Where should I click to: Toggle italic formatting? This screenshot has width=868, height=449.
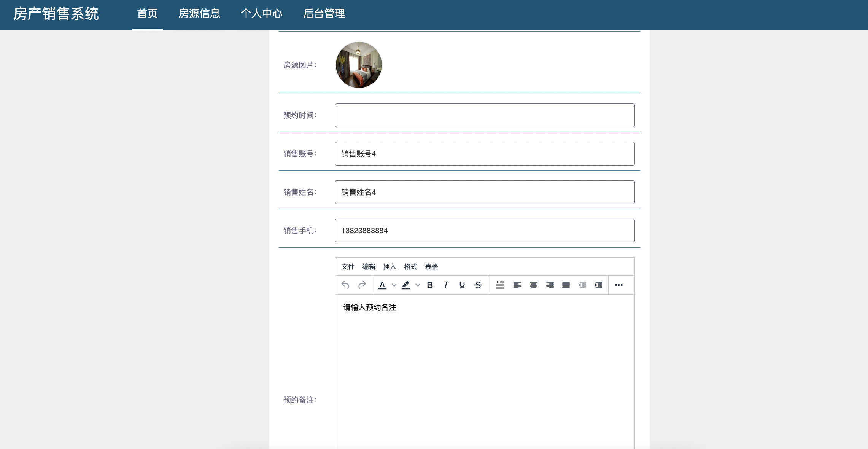click(446, 285)
